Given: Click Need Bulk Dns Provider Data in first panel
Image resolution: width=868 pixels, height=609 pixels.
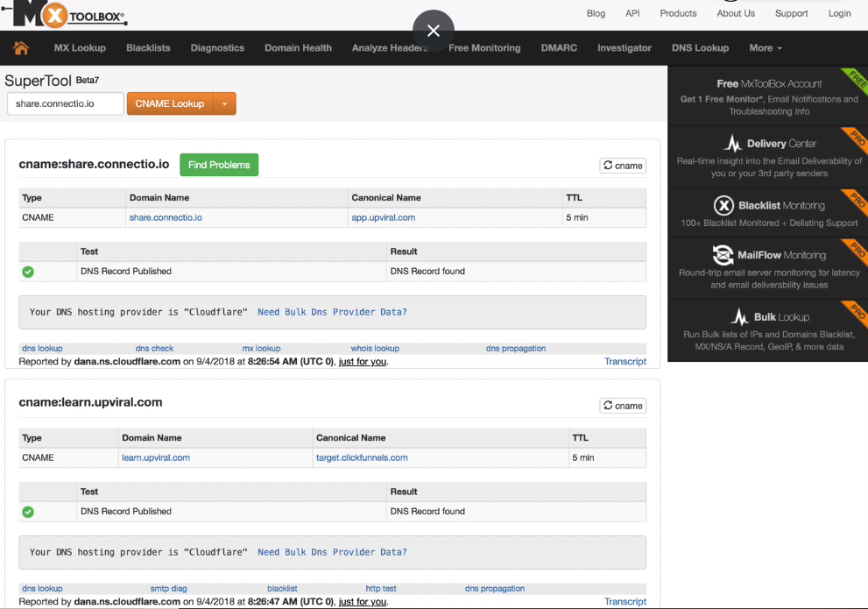Looking at the screenshot, I should click(332, 312).
